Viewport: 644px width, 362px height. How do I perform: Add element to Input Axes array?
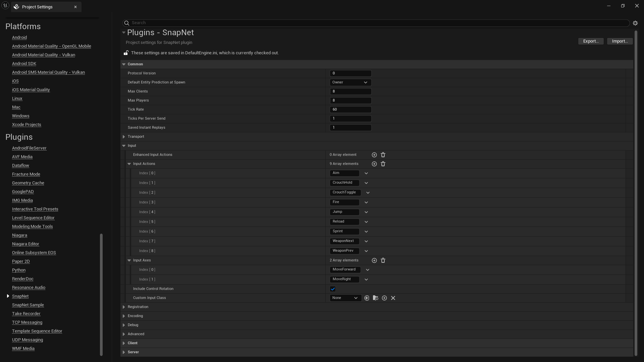pyautogui.click(x=374, y=260)
